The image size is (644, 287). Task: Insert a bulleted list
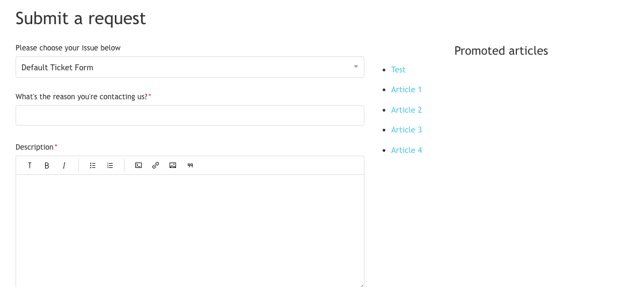pyautogui.click(x=93, y=166)
